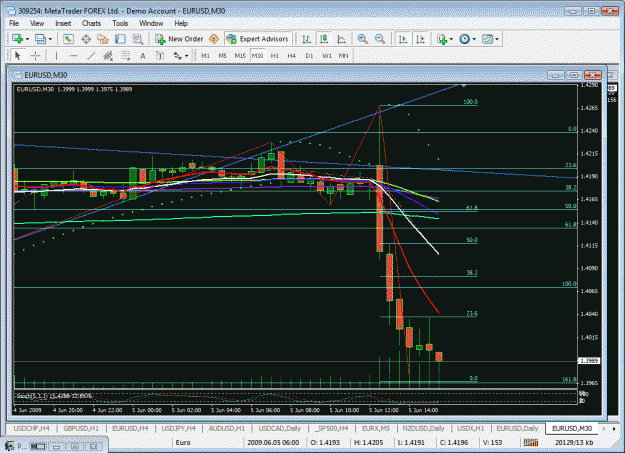Expand the Arrows dropdown arrow
The image size is (625, 453).
(x=187, y=56)
